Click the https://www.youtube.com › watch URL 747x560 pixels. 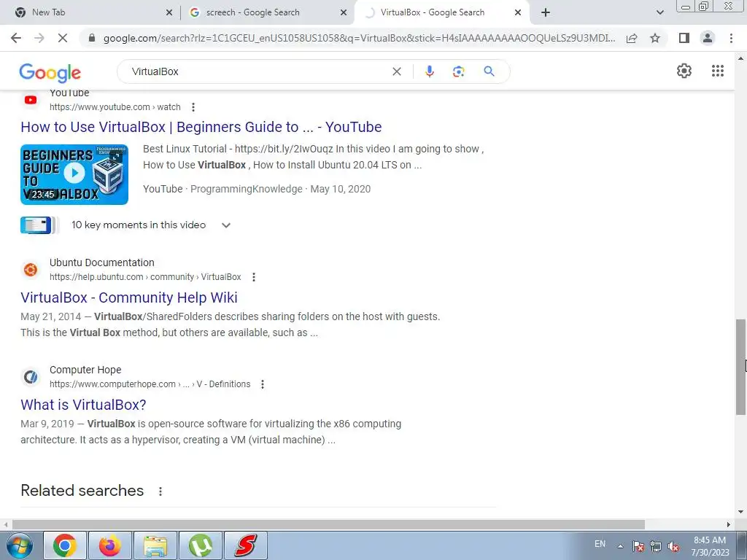(115, 107)
